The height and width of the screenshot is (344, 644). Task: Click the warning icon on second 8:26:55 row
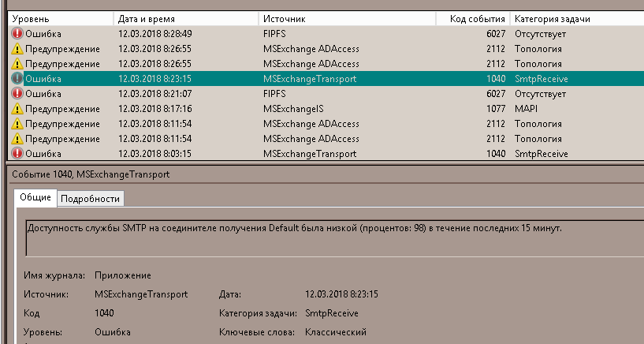point(17,64)
